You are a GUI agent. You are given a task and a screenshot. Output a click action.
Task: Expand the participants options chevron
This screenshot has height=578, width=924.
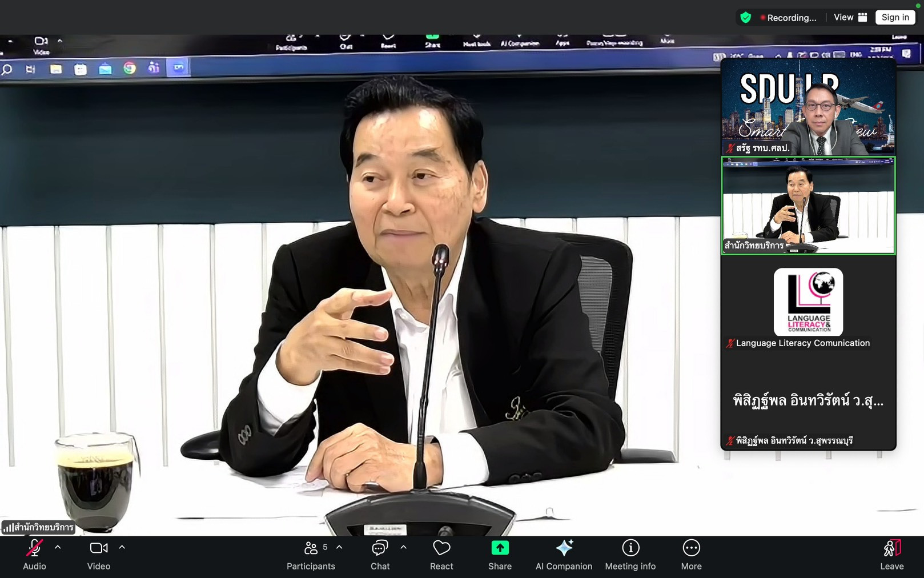point(339,547)
